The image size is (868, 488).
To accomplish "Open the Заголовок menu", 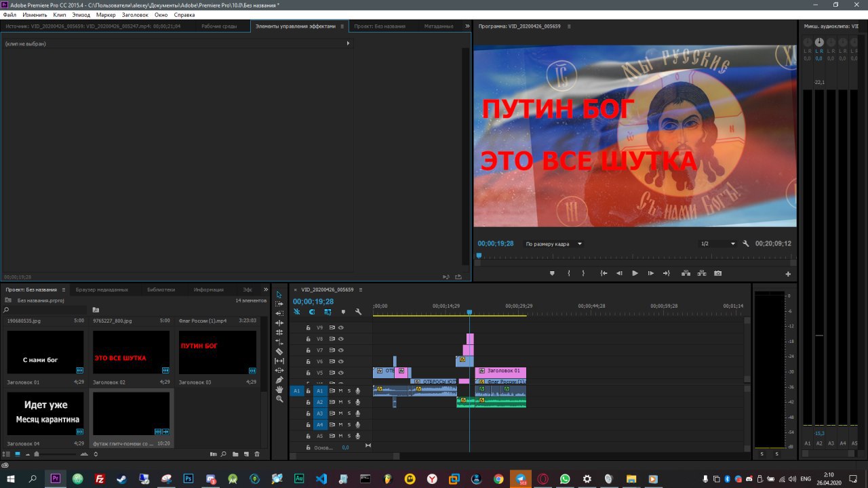I will (x=135, y=14).
